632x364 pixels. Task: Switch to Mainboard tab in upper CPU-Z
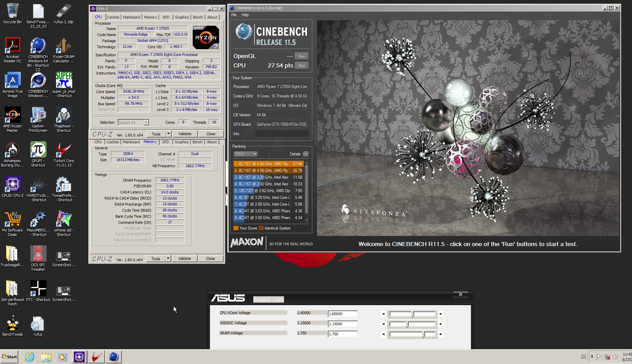tap(132, 17)
